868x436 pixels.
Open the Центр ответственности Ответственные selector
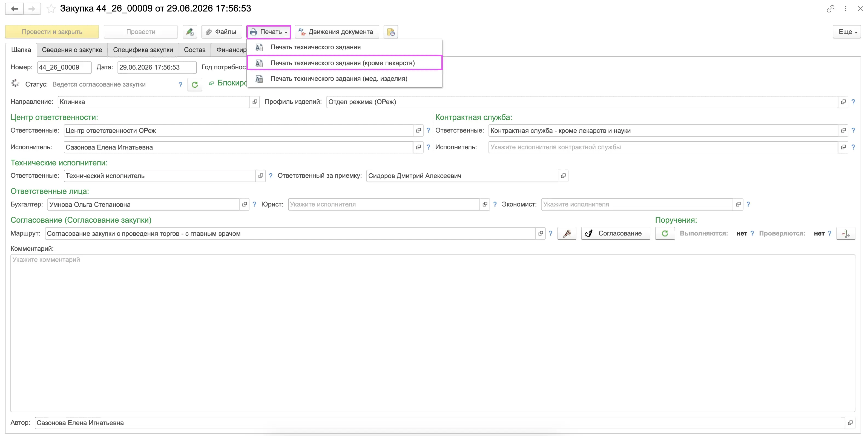pyautogui.click(x=418, y=131)
